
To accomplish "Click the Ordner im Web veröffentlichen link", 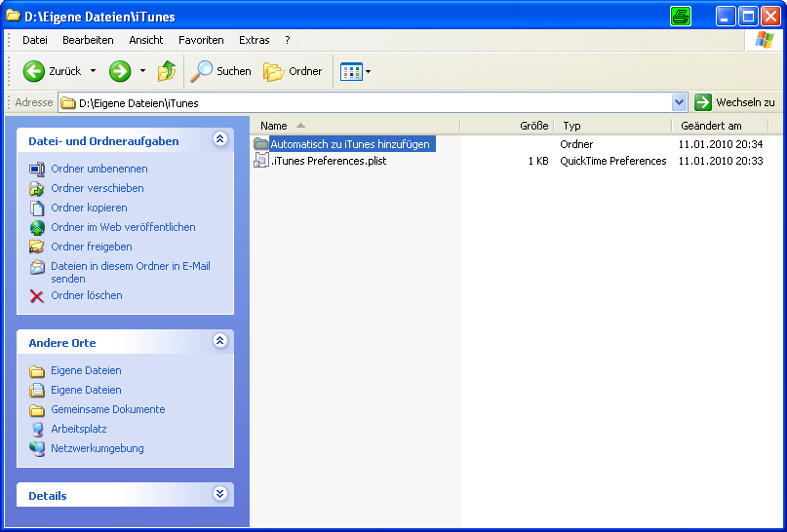I will [x=123, y=228].
